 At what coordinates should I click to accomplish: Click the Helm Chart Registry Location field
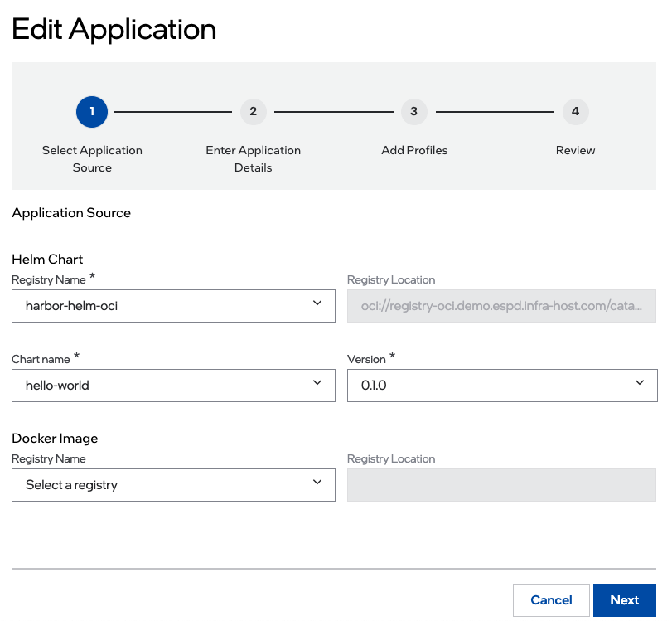501,305
